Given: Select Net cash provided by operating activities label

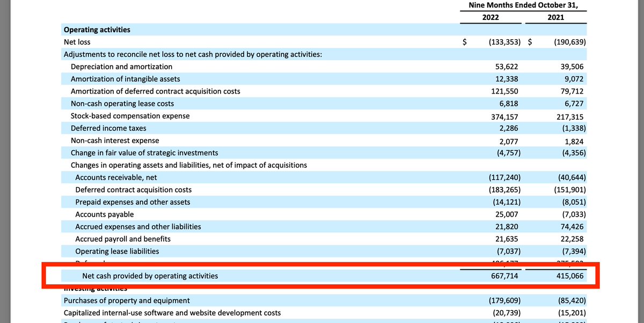Looking at the screenshot, I should 150,276.
